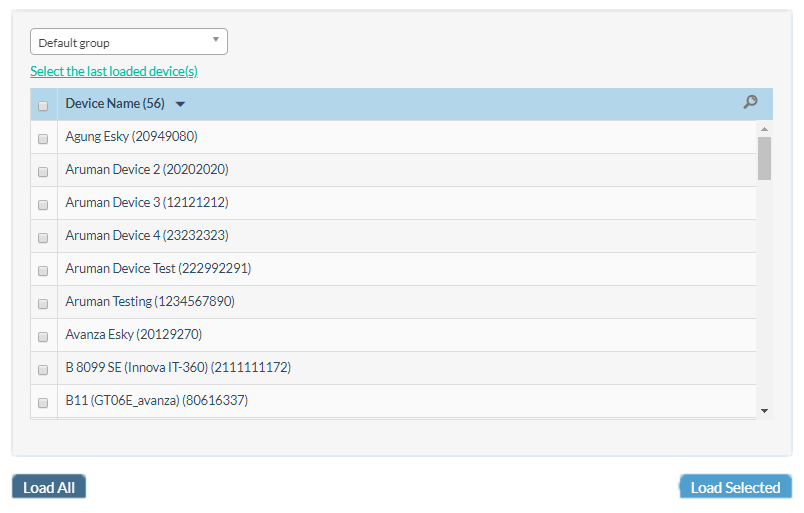This screenshot has height=513, width=804.
Task: Click the device list scrollbar thumb
Action: 764,158
